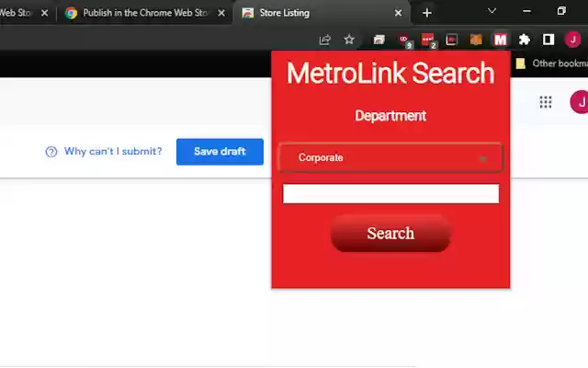
Task: Click the red extension icon with badge 2
Action: 428,40
